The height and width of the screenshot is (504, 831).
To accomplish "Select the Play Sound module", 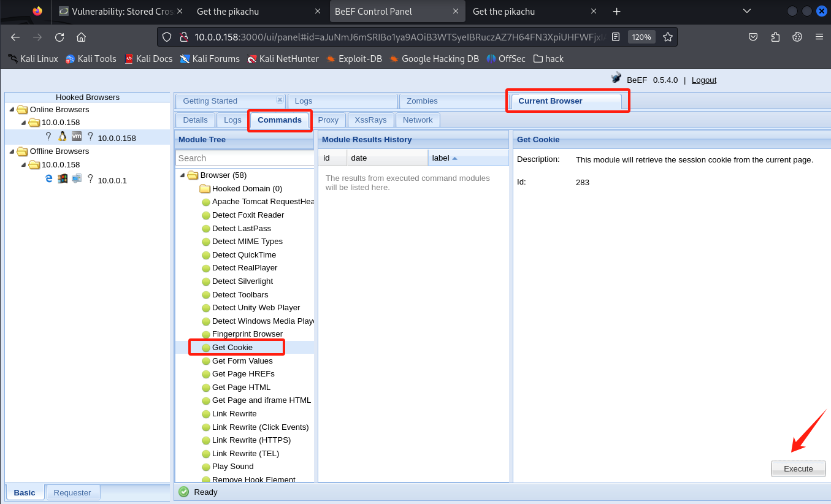I will [x=232, y=467].
